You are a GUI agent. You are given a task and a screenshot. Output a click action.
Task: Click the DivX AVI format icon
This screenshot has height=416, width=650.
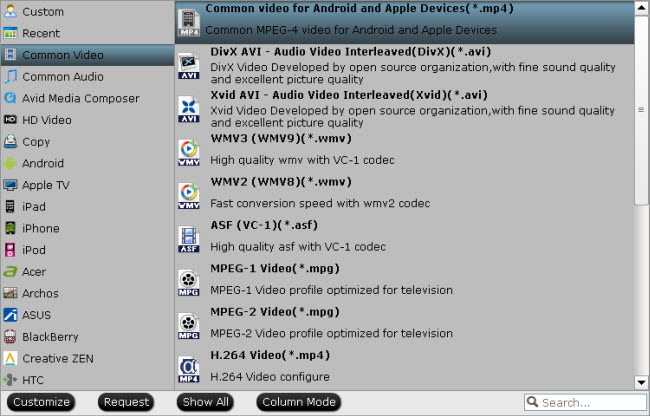pyautogui.click(x=189, y=66)
